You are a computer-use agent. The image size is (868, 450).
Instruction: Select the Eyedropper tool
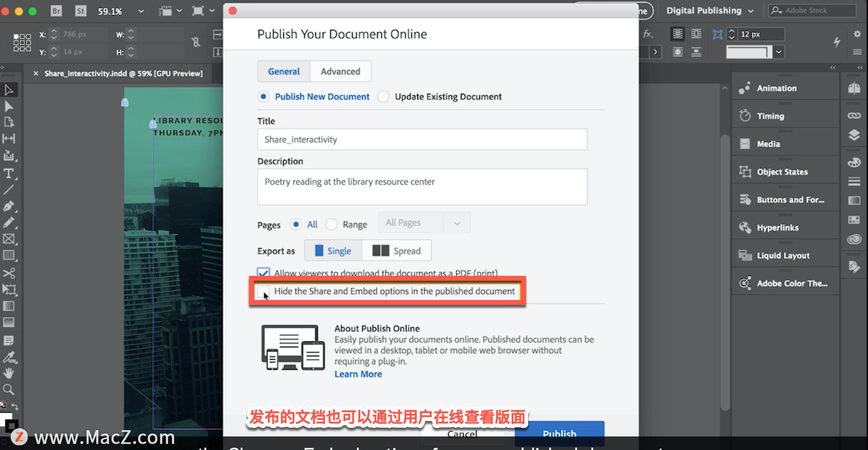point(9,358)
